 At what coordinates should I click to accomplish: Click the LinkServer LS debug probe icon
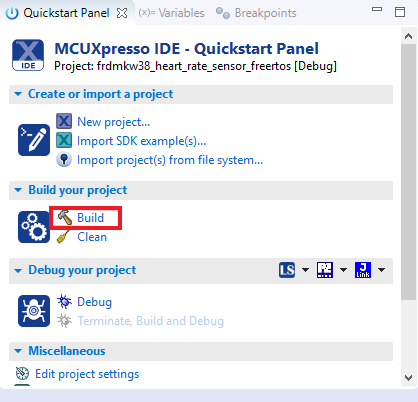[x=287, y=270]
